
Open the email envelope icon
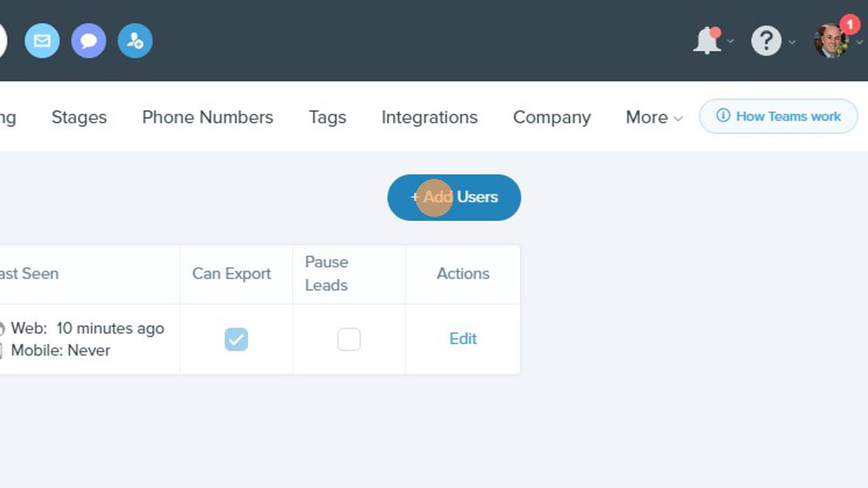(x=42, y=41)
